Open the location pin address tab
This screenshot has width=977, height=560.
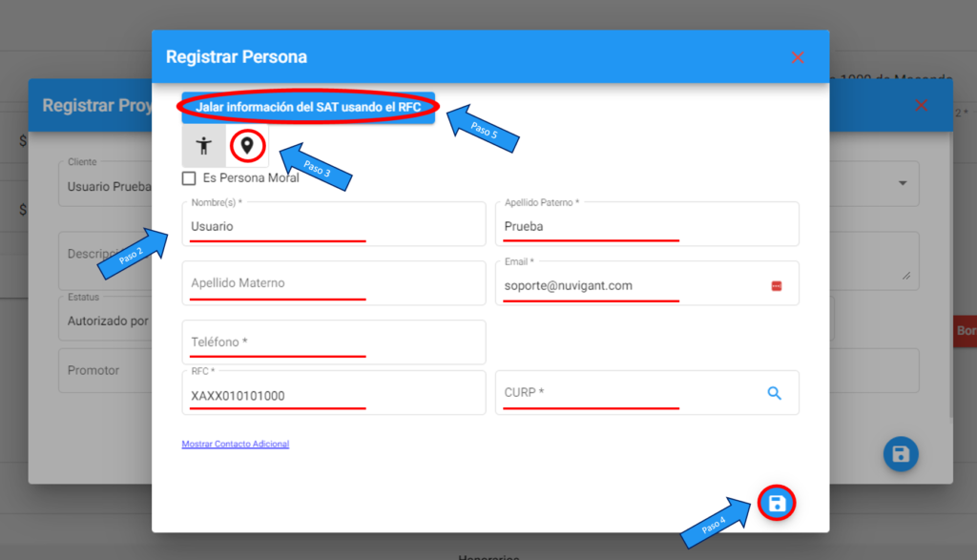[247, 146]
